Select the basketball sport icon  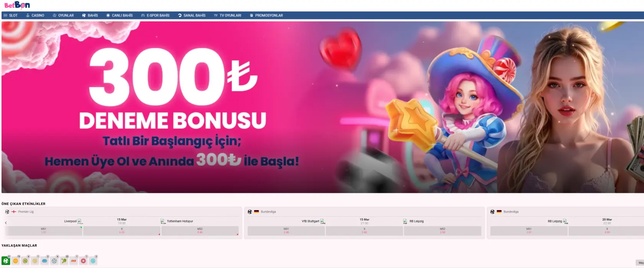coord(15,261)
